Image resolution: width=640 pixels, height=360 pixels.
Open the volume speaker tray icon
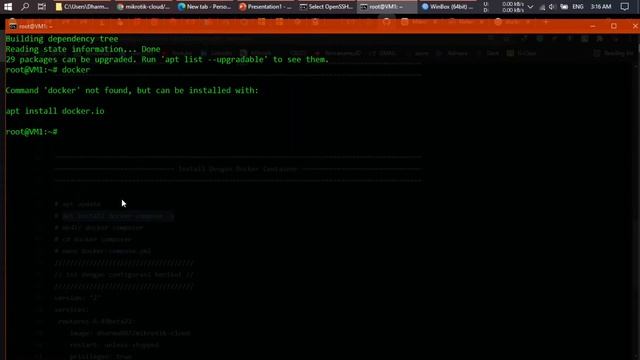click(552, 7)
